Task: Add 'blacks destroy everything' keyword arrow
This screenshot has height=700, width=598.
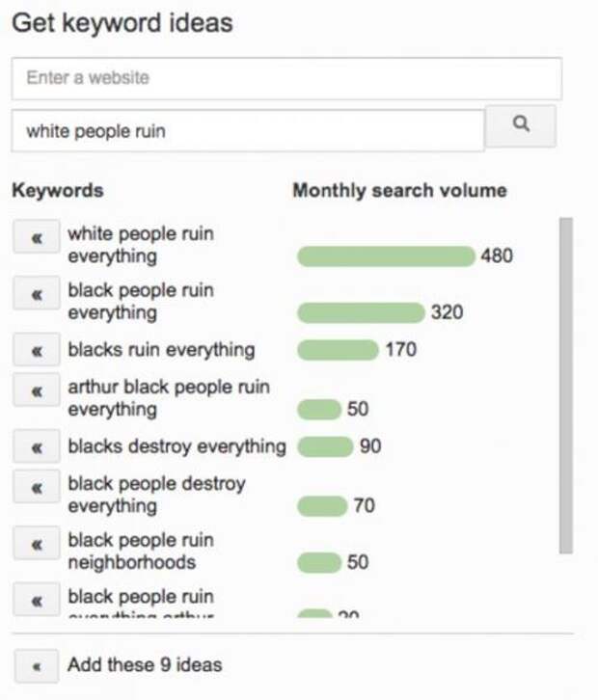Action: 37,446
